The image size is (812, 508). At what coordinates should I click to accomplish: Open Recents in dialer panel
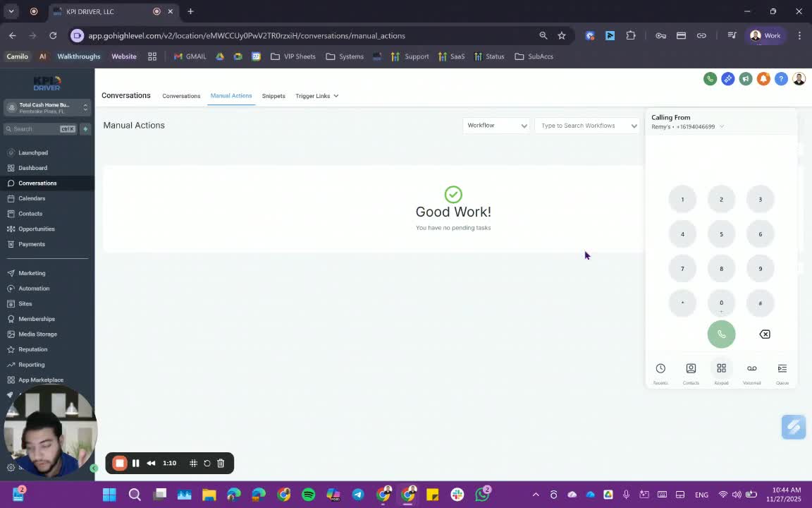660,373
